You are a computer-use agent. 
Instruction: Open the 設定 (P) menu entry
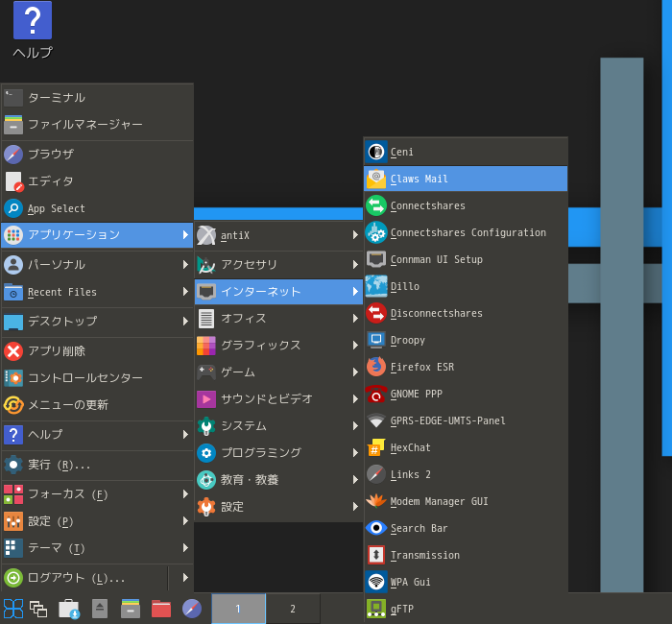coord(97,521)
